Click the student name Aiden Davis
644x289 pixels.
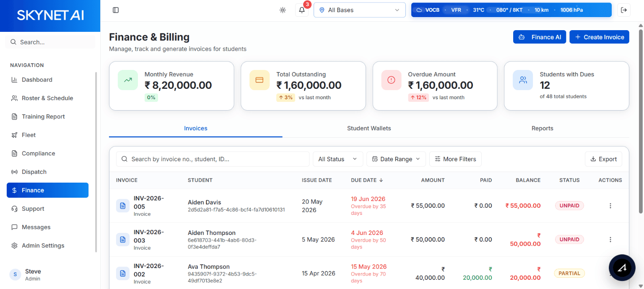[x=204, y=202]
